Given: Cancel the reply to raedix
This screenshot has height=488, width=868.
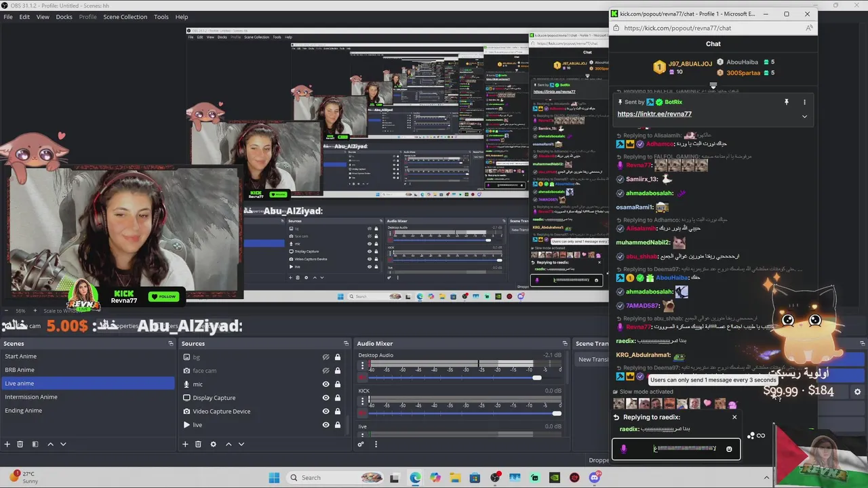Looking at the screenshot, I should [x=734, y=417].
